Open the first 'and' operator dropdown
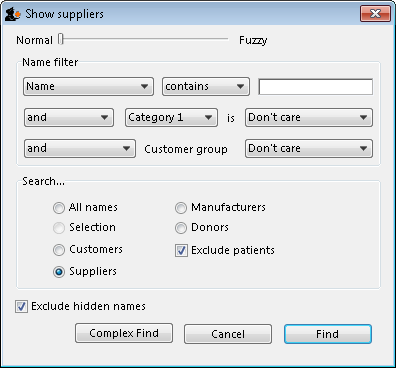This screenshot has height=368, width=396. [69, 117]
